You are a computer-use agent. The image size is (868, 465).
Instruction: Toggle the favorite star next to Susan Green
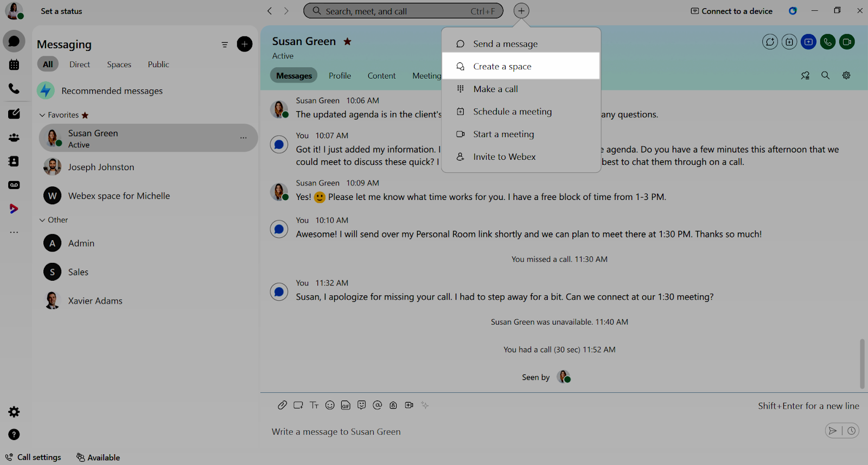(x=348, y=41)
